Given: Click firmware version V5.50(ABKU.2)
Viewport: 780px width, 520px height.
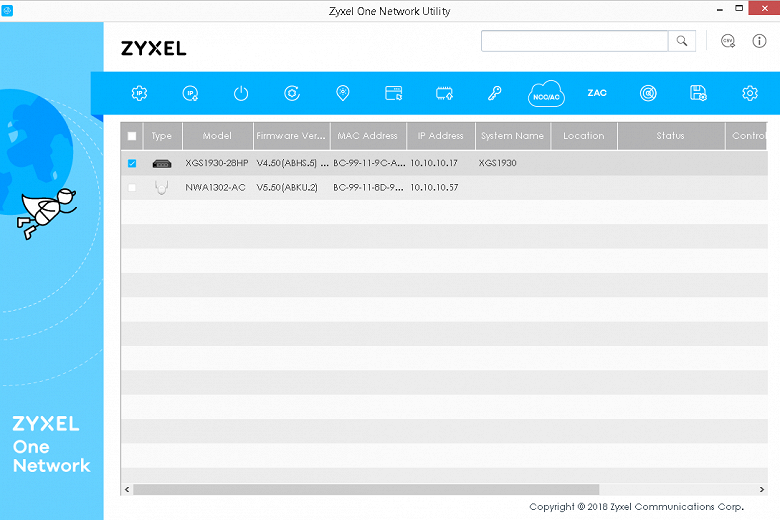Looking at the screenshot, I should click(287, 188).
